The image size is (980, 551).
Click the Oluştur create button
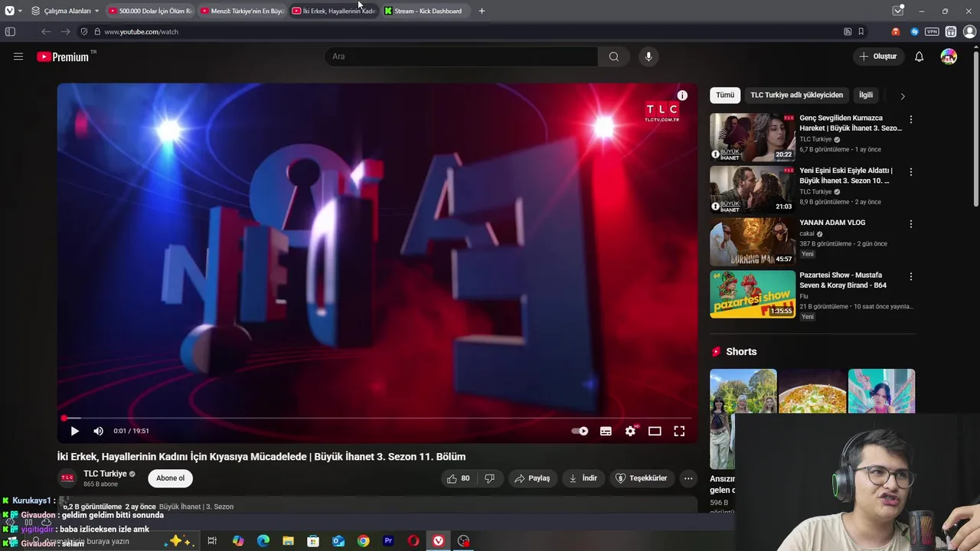878,57
